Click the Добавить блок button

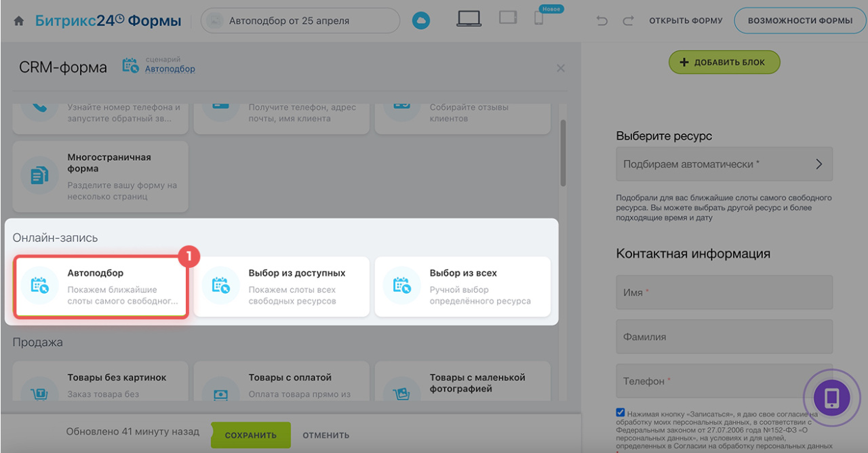(724, 62)
